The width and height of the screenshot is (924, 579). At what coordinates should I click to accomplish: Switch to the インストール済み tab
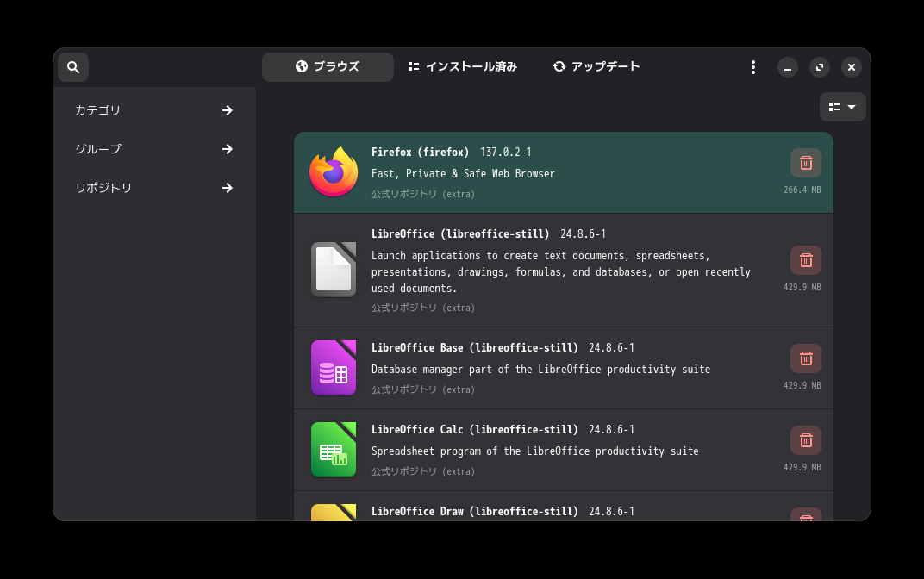click(x=463, y=66)
